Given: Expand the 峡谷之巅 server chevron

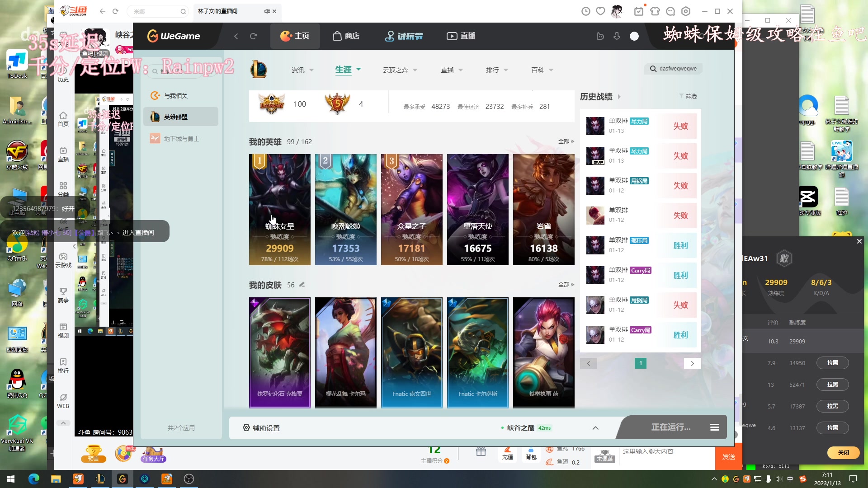Looking at the screenshot, I should coord(595,428).
